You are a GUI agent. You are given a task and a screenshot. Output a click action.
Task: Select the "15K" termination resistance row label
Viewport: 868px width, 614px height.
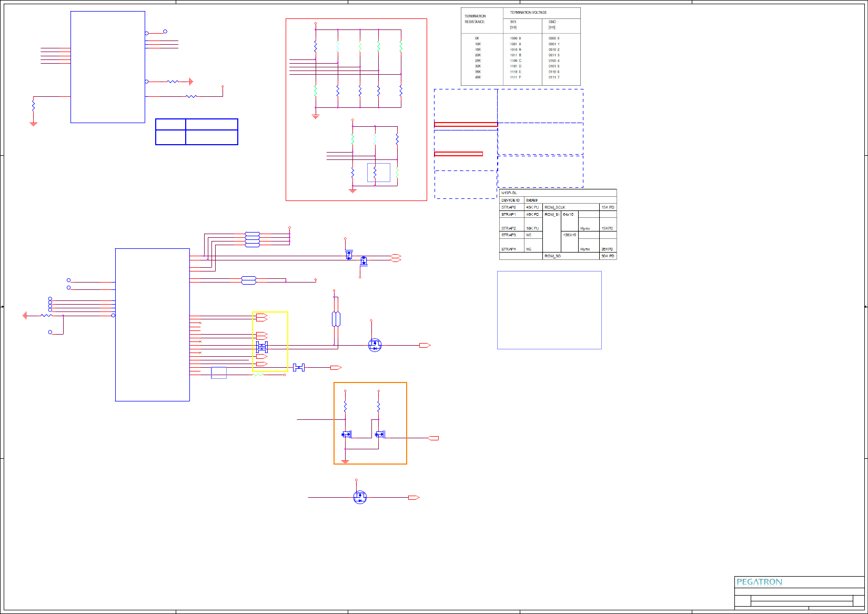(478, 49)
